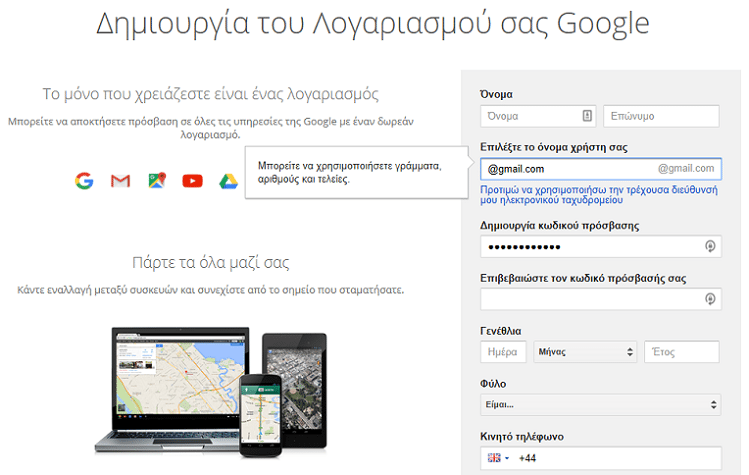Click the Google Maps pin icon
The image size is (749, 475).
pyautogui.click(x=157, y=180)
